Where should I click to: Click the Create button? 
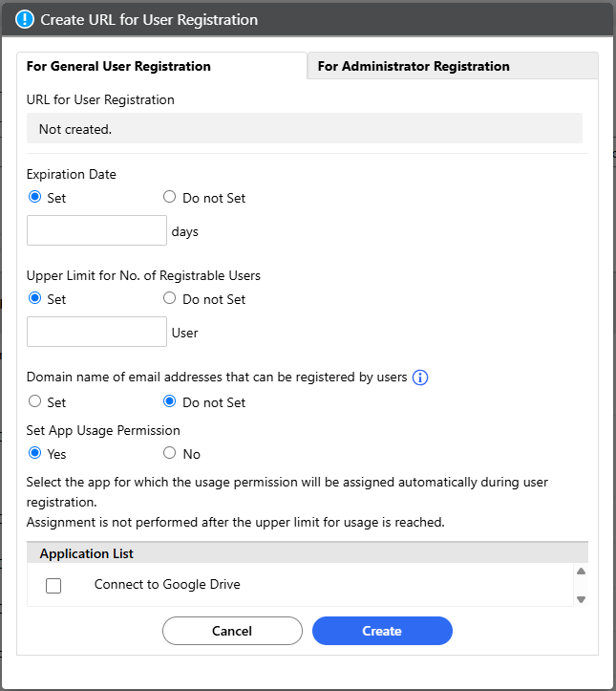[x=382, y=631]
